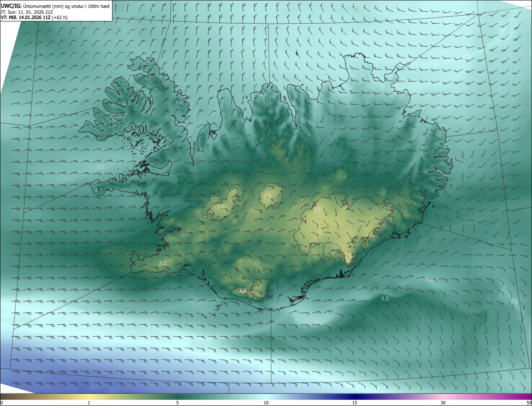This screenshot has height=406, width=532.
Task: Click the '15' label on the color scale
Action: point(355,403)
